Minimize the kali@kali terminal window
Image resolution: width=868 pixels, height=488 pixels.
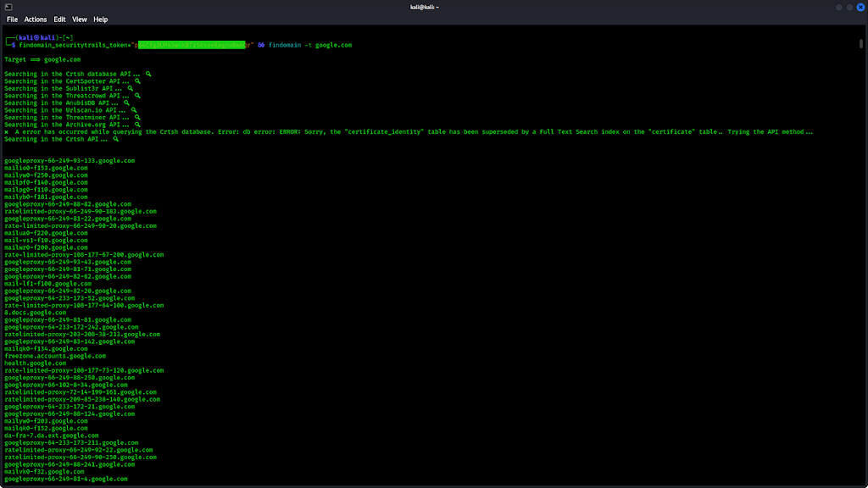coord(838,7)
